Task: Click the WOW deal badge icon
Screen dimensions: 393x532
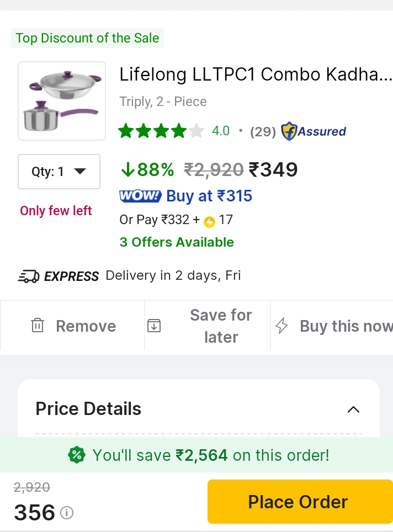Action: pos(140,196)
